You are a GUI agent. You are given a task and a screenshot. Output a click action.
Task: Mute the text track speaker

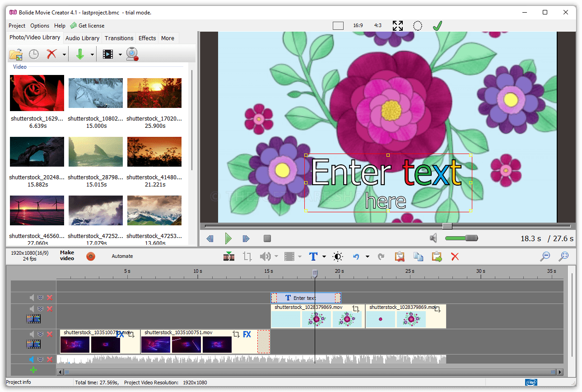pyautogui.click(x=32, y=298)
